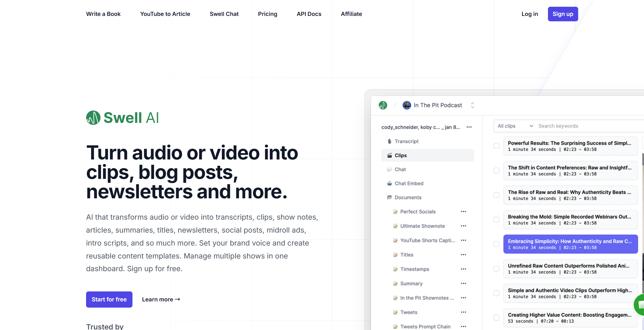Click the Log in link
644x330 pixels.
pos(530,14)
